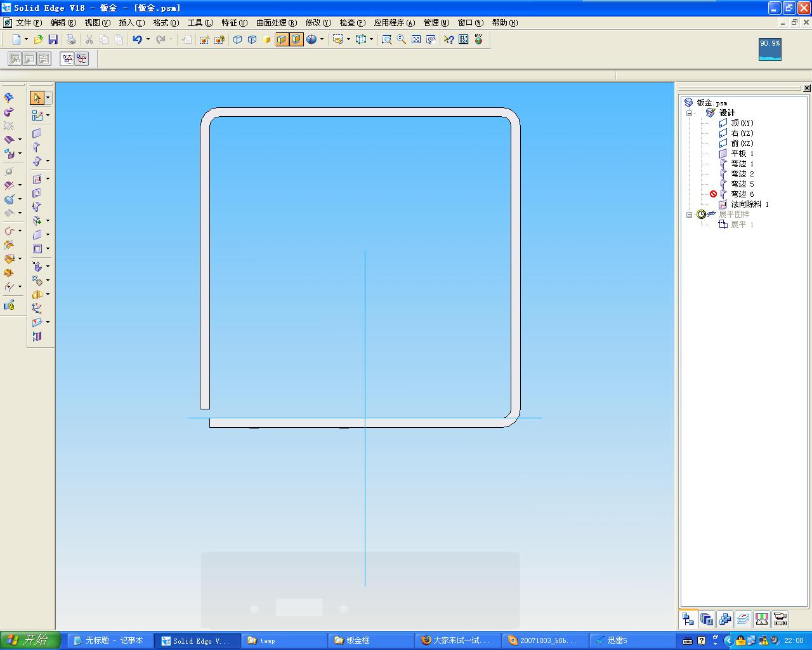
Task: Open the 曲面处理(R) menu
Action: tap(277, 23)
